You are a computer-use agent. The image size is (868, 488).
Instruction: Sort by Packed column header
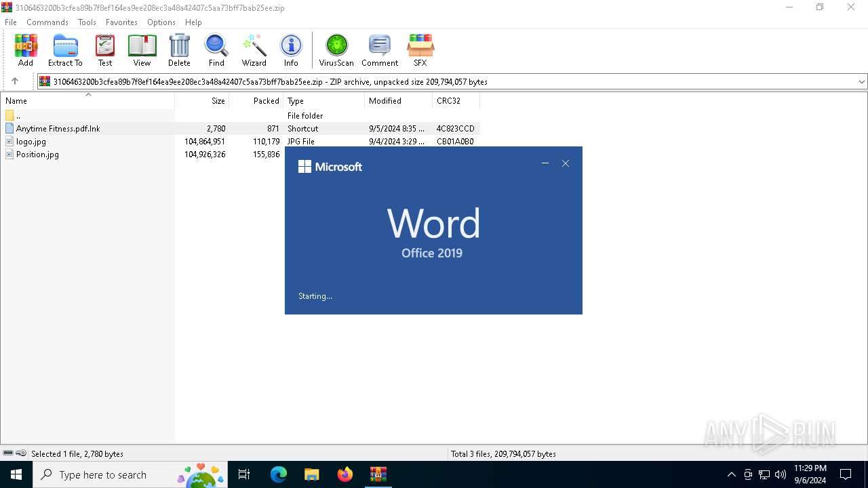[x=256, y=100]
